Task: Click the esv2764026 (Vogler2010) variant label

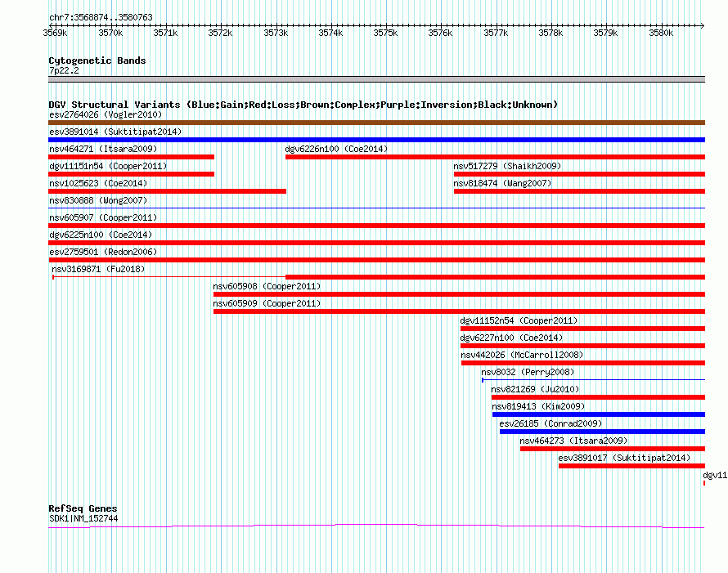Action: coord(106,114)
